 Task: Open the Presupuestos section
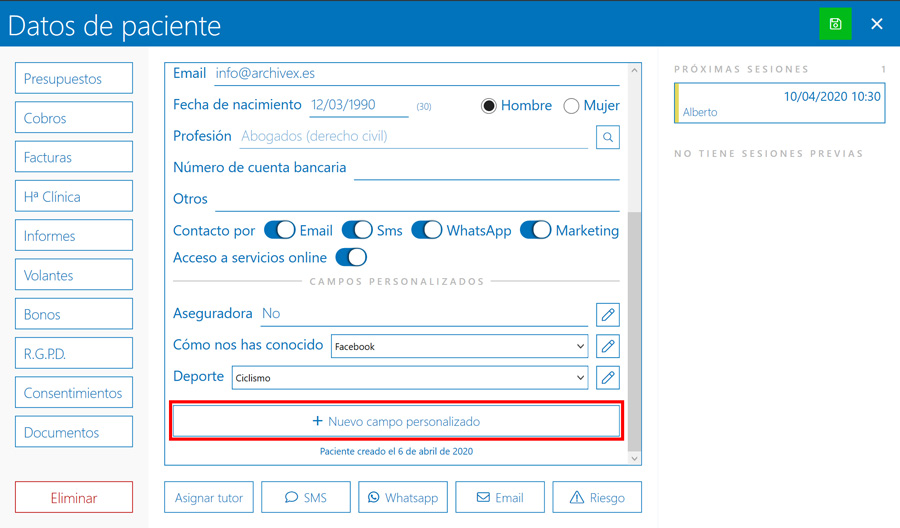[x=74, y=78]
